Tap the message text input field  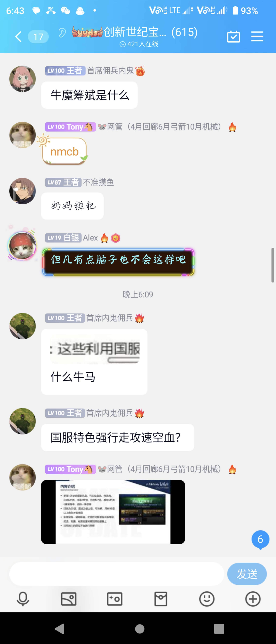(x=117, y=574)
